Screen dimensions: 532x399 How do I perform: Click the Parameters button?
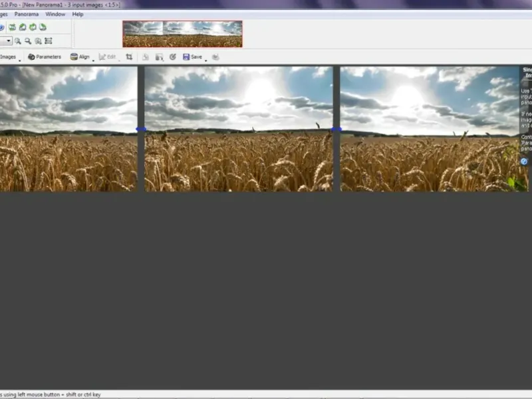(45, 57)
